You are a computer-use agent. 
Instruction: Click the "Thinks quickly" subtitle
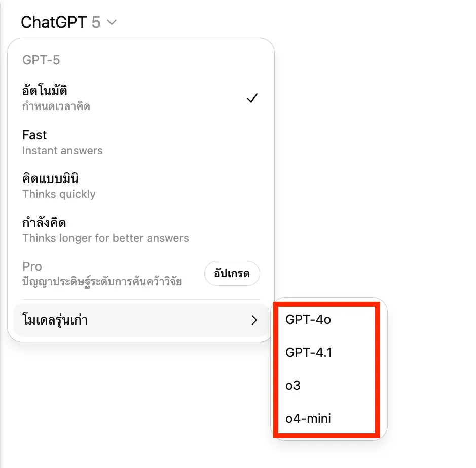[59, 194]
